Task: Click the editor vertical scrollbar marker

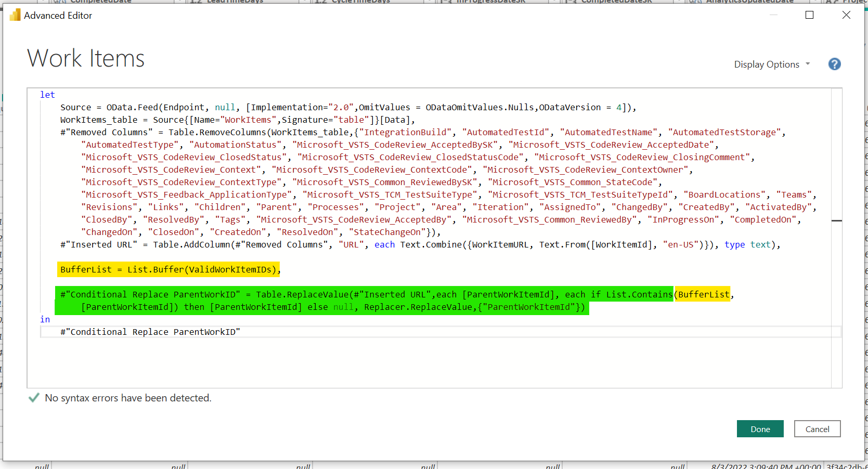Action: pos(836,221)
